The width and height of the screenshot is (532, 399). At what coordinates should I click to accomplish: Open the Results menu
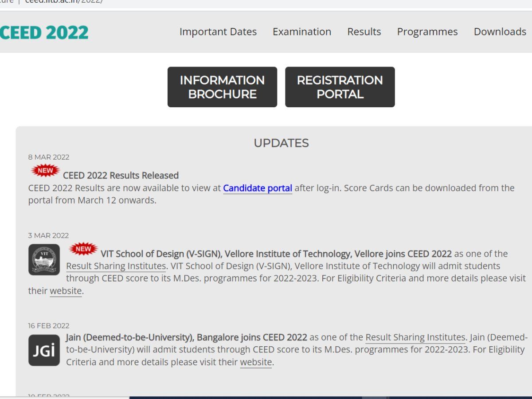364,32
